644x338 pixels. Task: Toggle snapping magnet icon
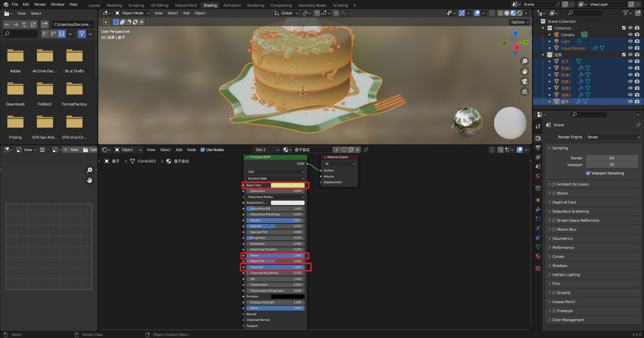pos(317,13)
